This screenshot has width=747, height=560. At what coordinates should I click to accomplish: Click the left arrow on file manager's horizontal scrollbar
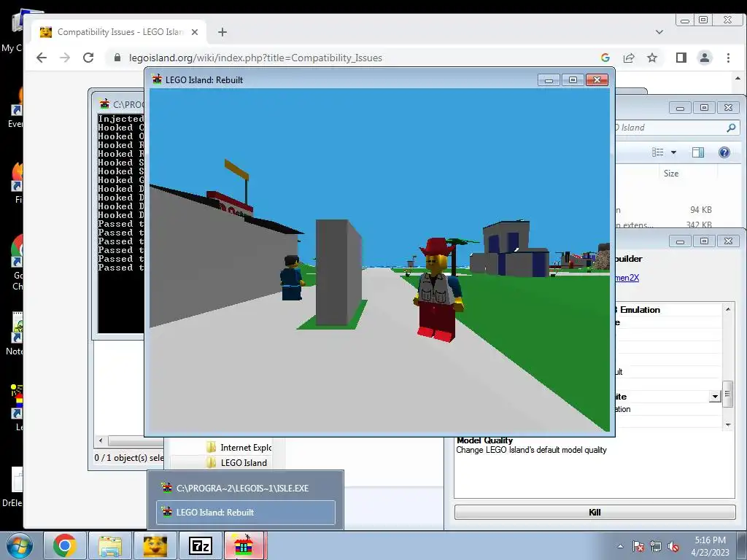101,440
